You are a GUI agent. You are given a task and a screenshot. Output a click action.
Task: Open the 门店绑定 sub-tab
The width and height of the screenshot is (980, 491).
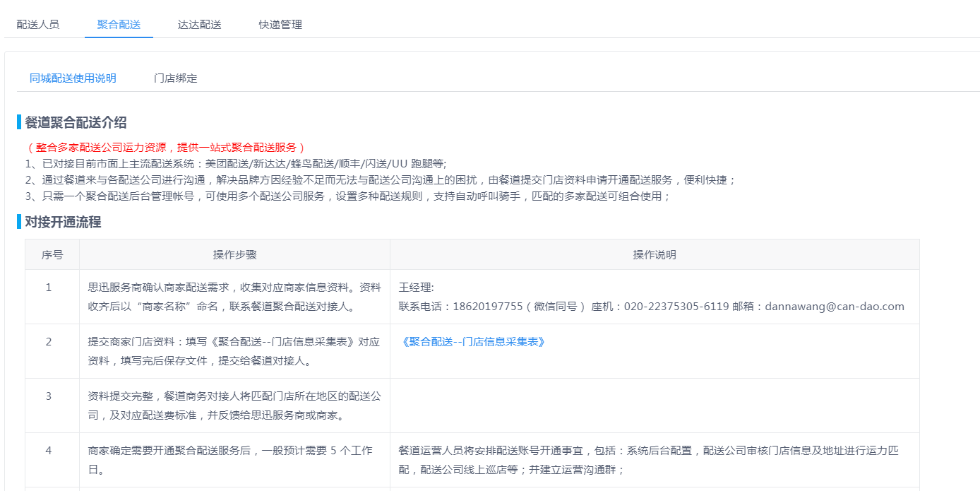tap(176, 78)
